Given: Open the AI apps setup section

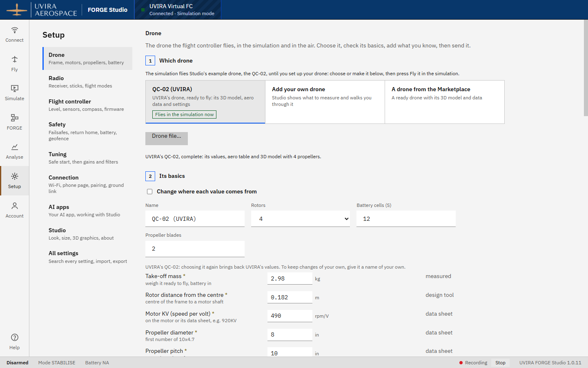Looking at the screenshot, I should [87, 211].
